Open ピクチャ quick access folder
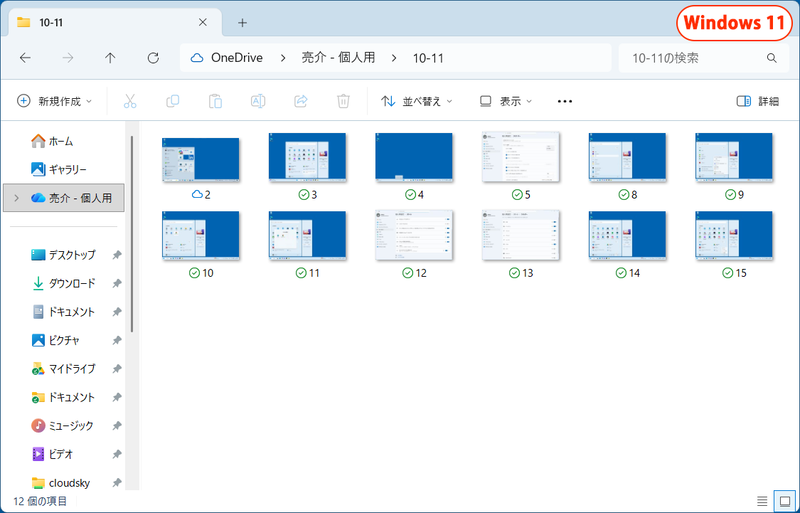This screenshot has width=800, height=513. (x=56, y=340)
